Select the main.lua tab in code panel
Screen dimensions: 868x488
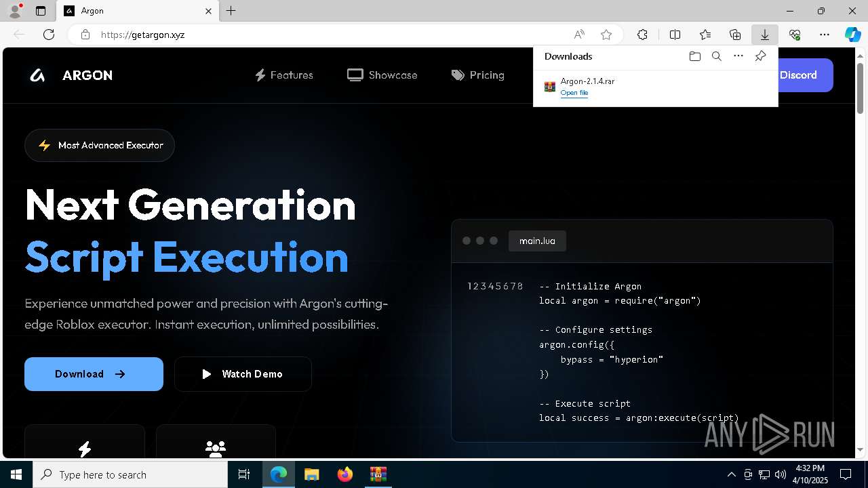537,241
